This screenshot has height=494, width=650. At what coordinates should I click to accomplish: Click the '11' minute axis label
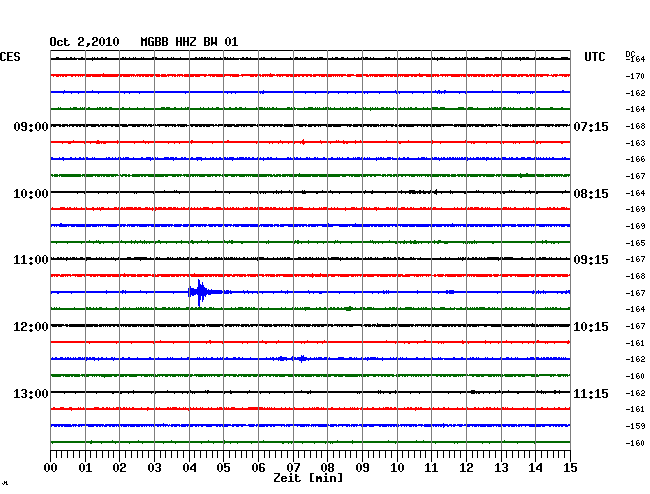tap(431, 467)
